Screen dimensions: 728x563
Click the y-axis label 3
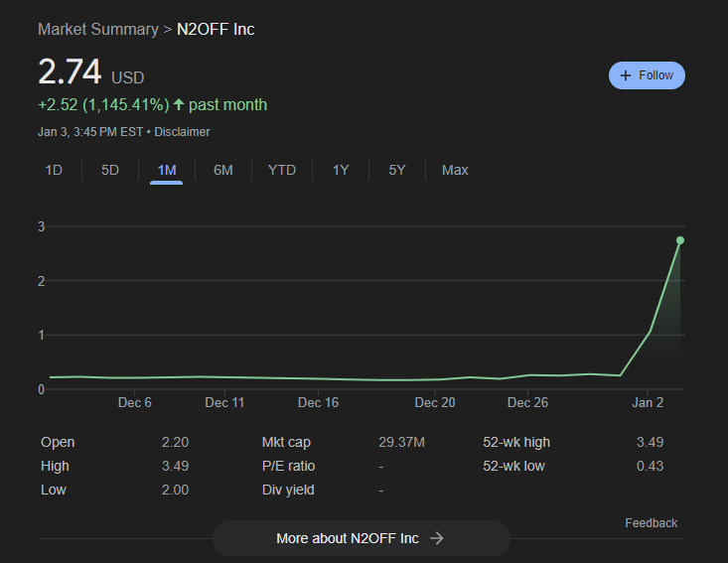pos(42,226)
